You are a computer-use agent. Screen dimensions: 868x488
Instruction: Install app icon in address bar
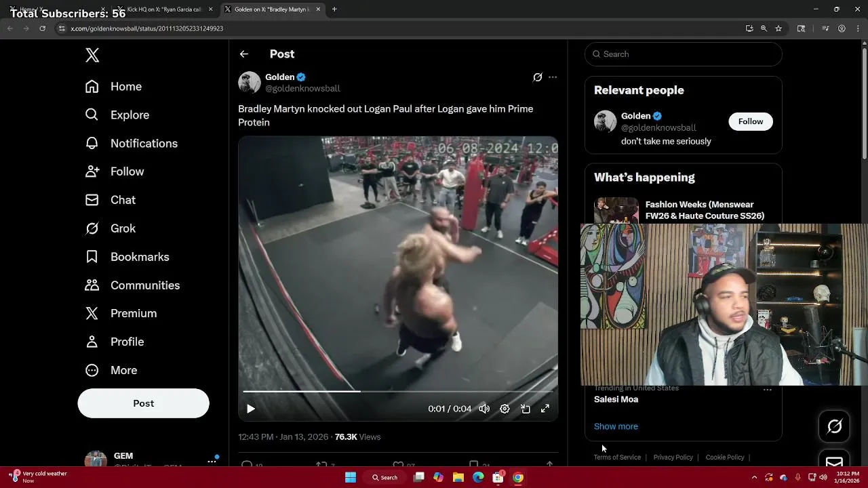click(749, 28)
